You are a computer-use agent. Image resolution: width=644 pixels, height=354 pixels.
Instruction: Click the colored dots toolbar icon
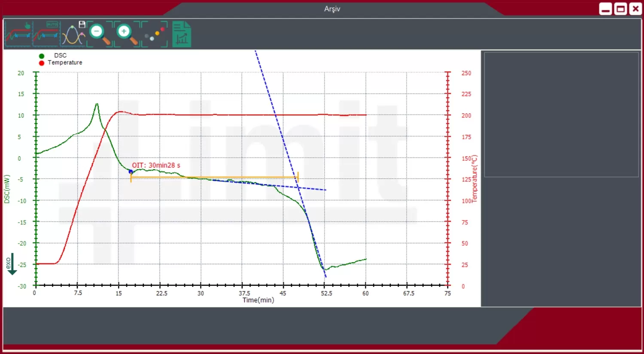pyautogui.click(x=155, y=34)
